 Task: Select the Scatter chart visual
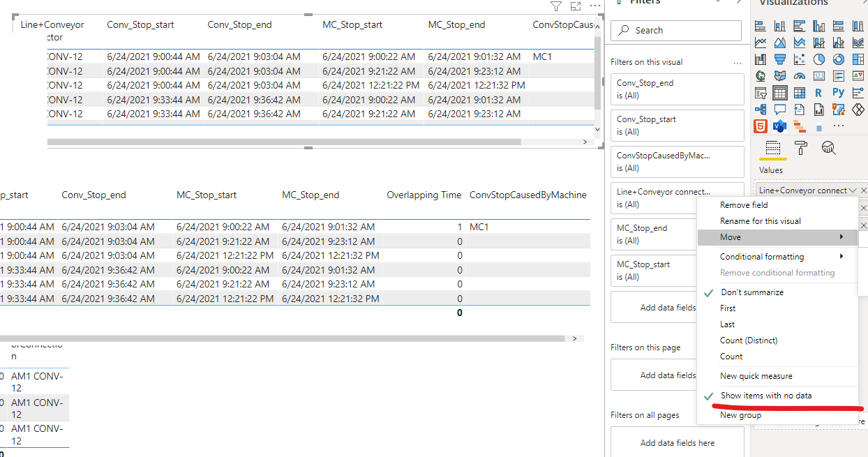coord(800,59)
